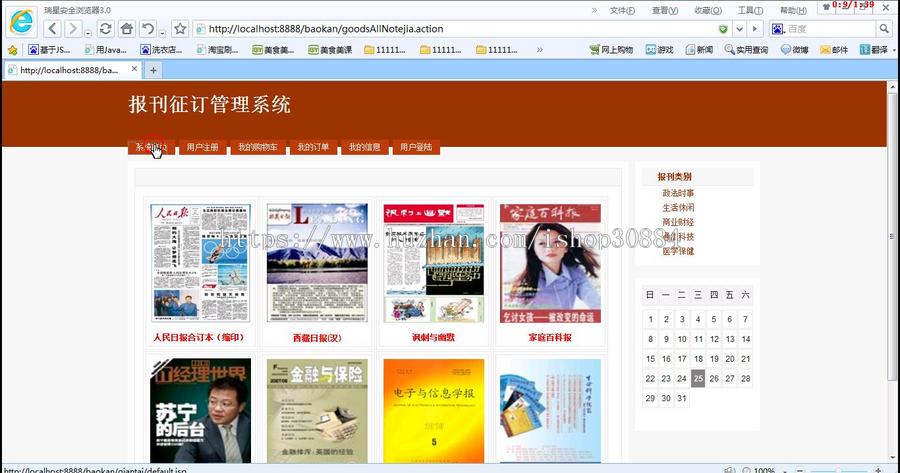900x473 pixels.
Task: Click the highlighted date 25 in calendar
Action: click(698, 378)
